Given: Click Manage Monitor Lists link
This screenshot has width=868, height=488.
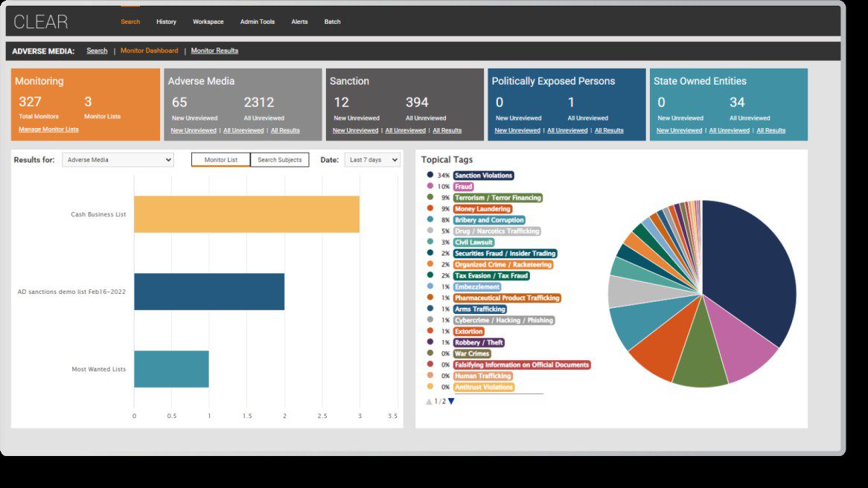Looking at the screenshot, I should [48, 129].
